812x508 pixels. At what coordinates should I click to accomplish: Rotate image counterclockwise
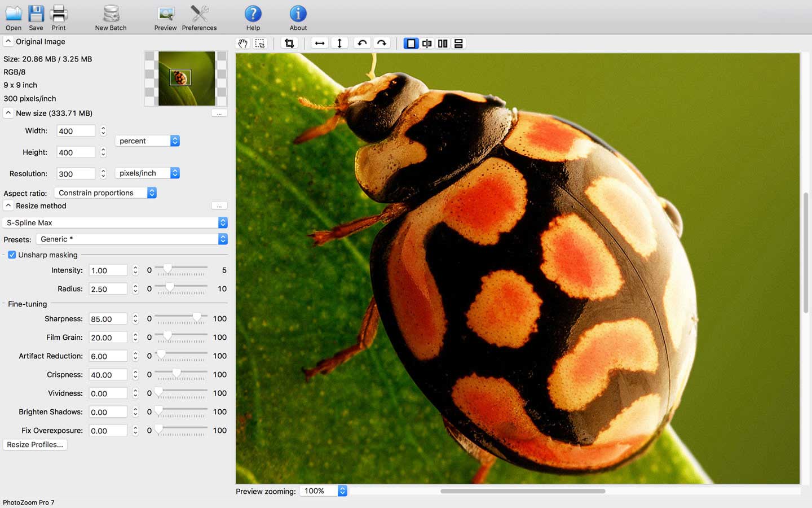pyautogui.click(x=362, y=43)
